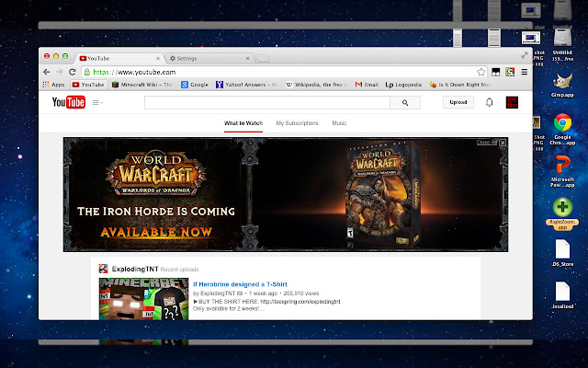Open the Wikipedia bookmark

(x=317, y=85)
